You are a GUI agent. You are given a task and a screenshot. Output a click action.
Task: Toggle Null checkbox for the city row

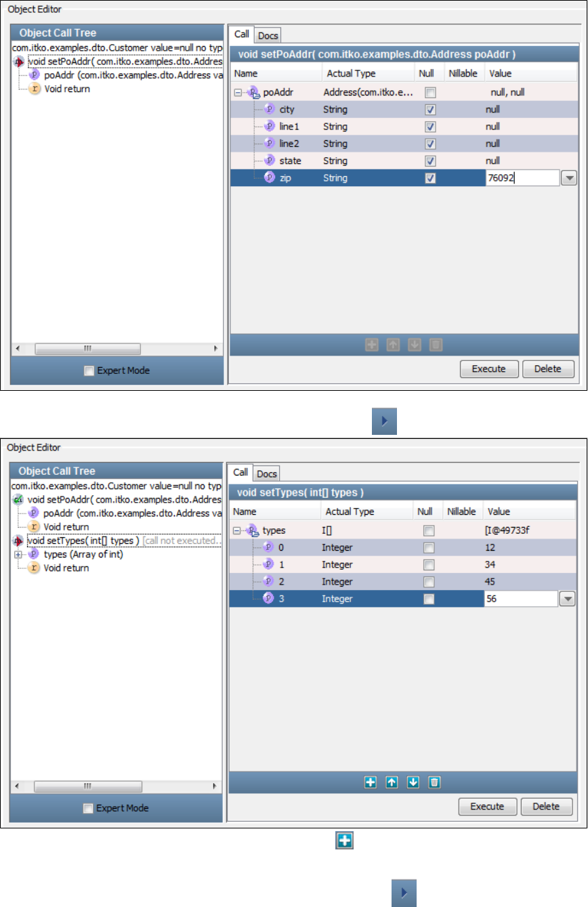pos(429,110)
